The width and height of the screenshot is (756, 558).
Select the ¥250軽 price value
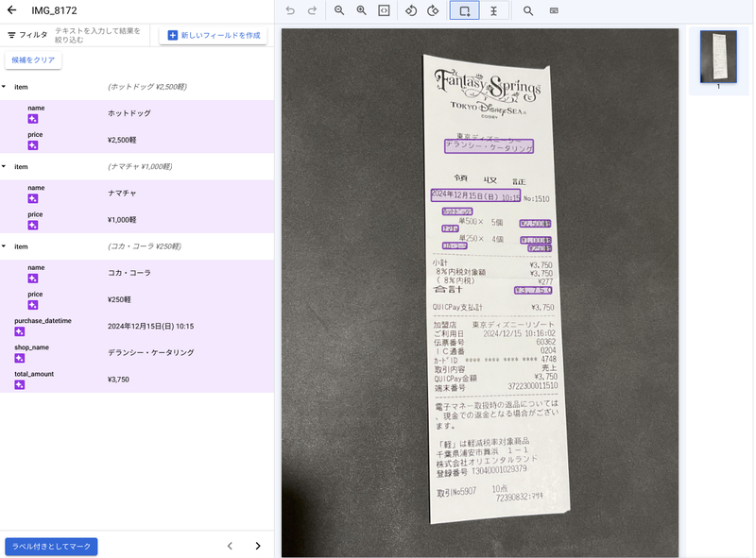(119, 299)
